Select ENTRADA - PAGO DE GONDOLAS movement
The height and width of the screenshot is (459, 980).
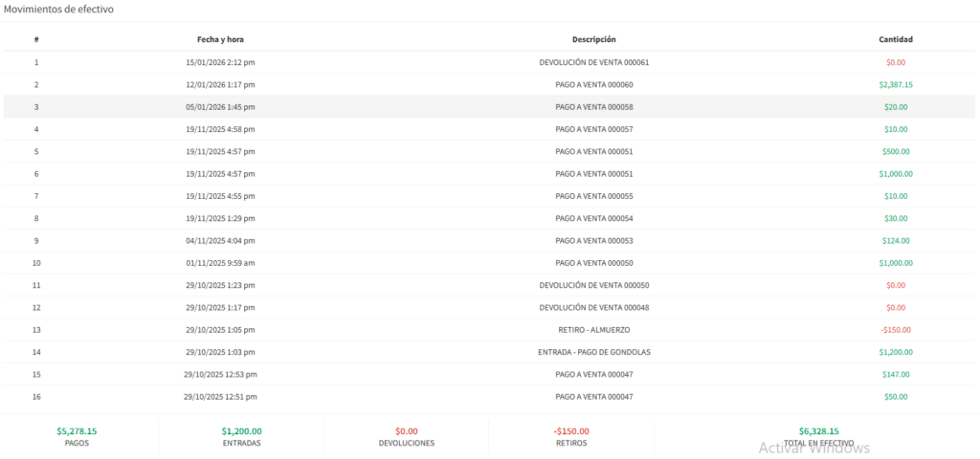593,352
